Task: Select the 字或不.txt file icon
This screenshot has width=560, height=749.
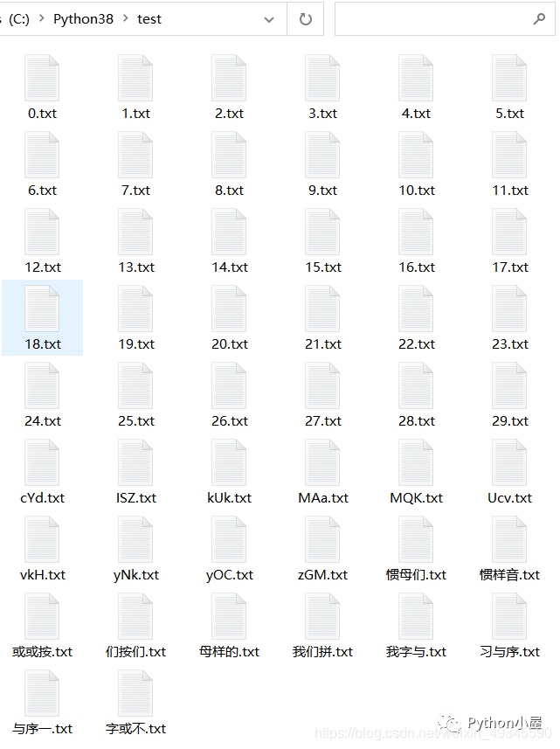Action: click(x=135, y=693)
